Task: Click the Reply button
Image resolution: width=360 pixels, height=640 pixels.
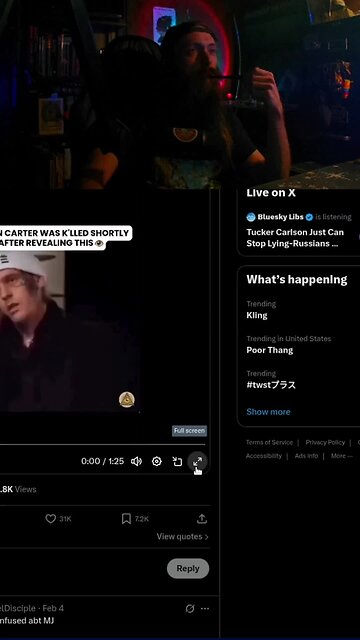Action: click(x=188, y=568)
